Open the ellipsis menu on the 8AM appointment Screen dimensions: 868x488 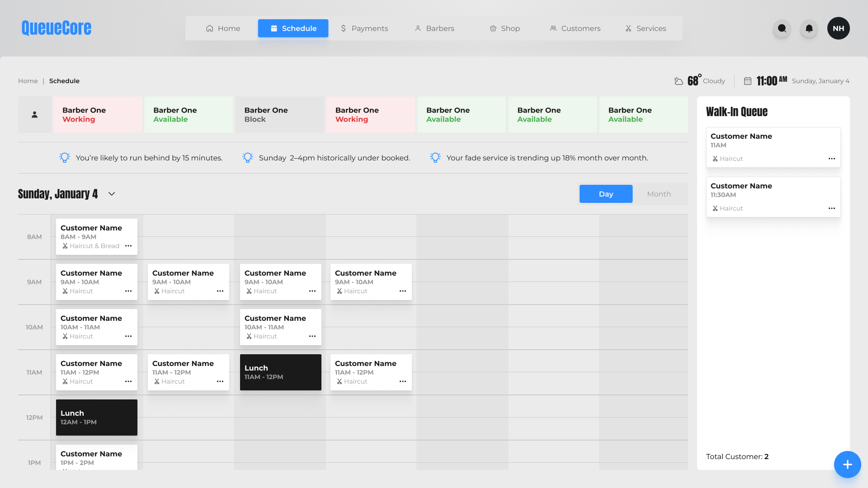click(128, 246)
